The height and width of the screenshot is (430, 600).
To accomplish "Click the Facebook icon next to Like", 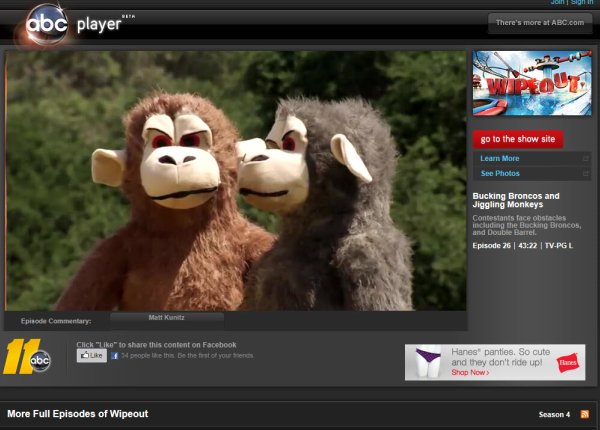I will click(x=114, y=356).
